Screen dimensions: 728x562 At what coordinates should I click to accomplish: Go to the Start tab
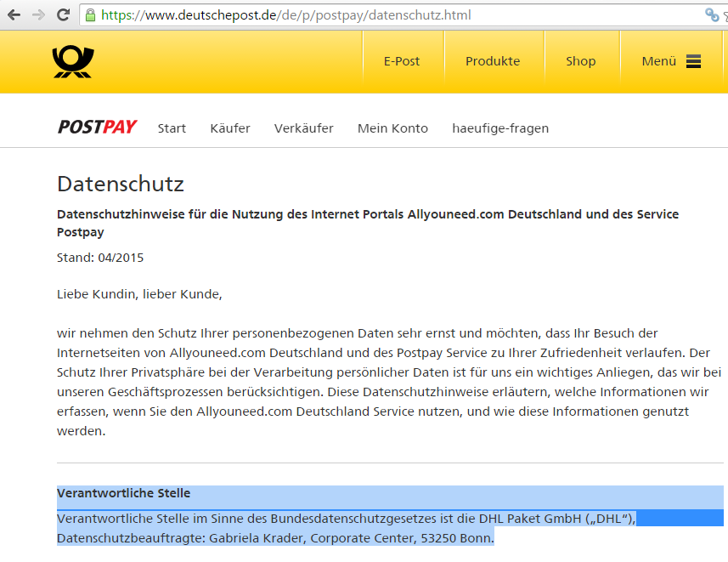(x=172, y=128)
